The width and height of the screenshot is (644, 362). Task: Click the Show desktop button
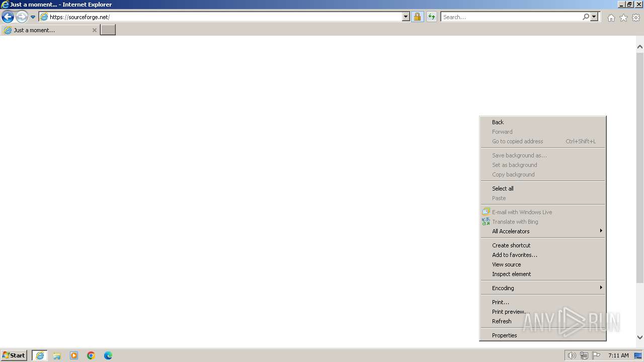pyautogui.click(x=638, y=355)
